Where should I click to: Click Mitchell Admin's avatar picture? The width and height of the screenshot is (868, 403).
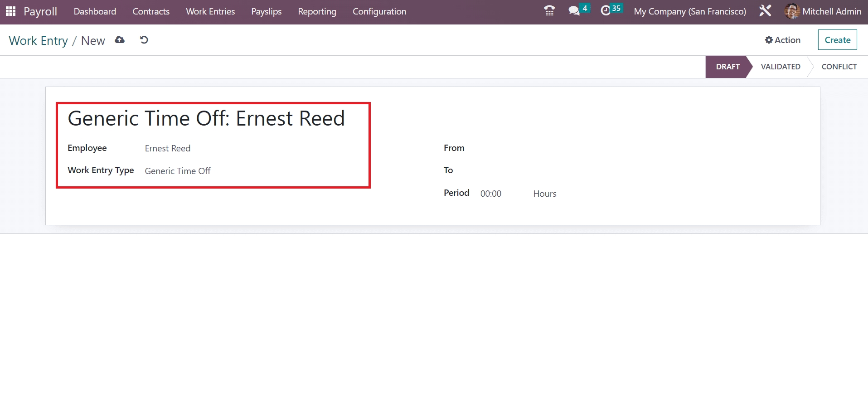(x=792, y=11)
